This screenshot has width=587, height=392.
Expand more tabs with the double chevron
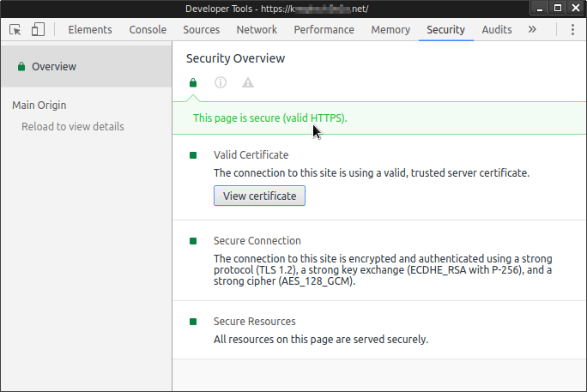coord(532,29)
